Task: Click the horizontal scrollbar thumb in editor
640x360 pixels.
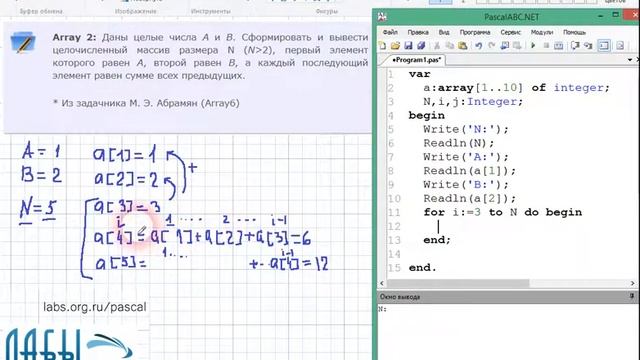Action: coord(458,283)
